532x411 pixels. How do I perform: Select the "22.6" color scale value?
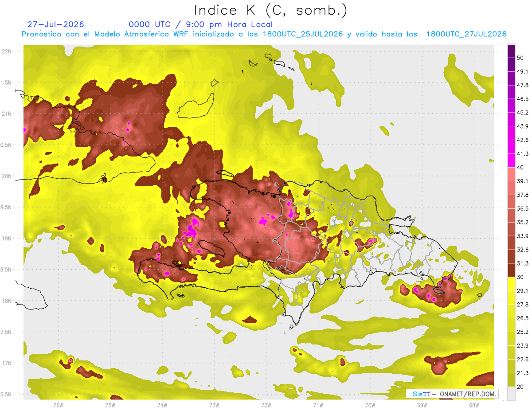click(523, 360)
